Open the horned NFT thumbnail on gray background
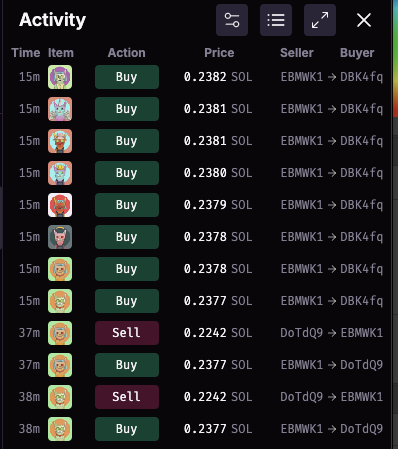 (x=60, y=237)
